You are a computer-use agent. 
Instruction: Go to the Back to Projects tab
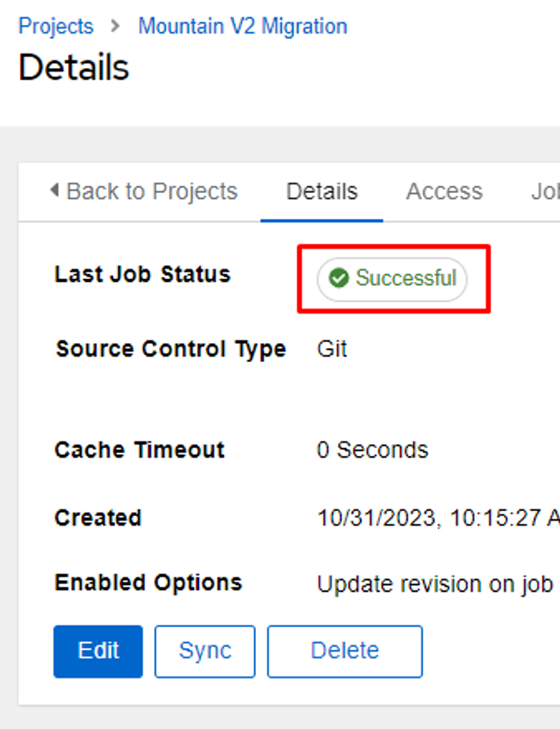tap(143, 191)
